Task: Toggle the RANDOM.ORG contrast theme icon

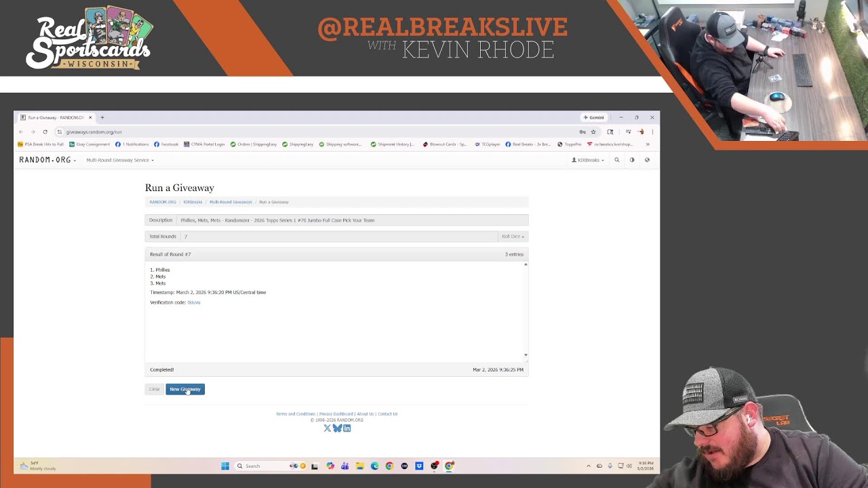Action: click(632, 160)
